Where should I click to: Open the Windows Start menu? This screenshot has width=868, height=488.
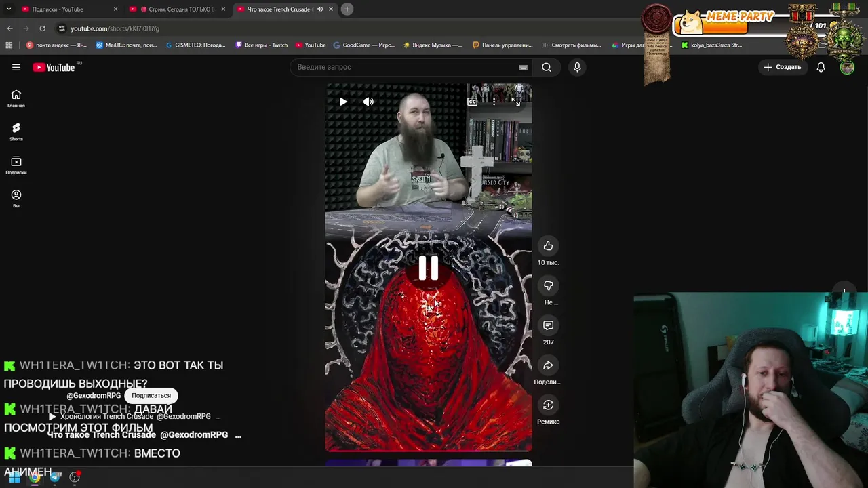(14, 477)
